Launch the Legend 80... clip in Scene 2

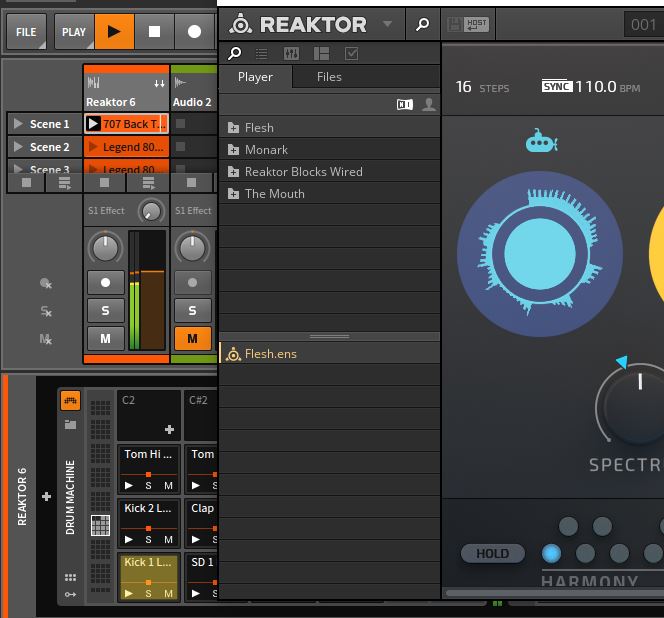pyautogui.click(x=93, y=147)
